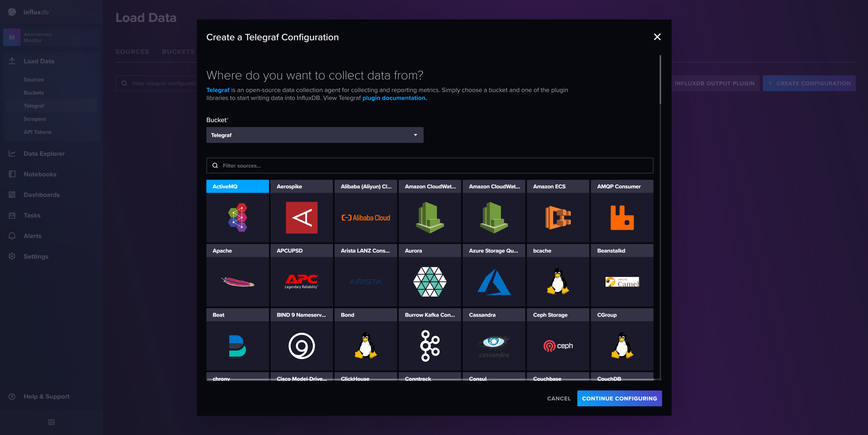The height and width of the screenshot is (435, 868).
Task: Select the AMQP Consumer rabbit icon
Action: point(622,217)
